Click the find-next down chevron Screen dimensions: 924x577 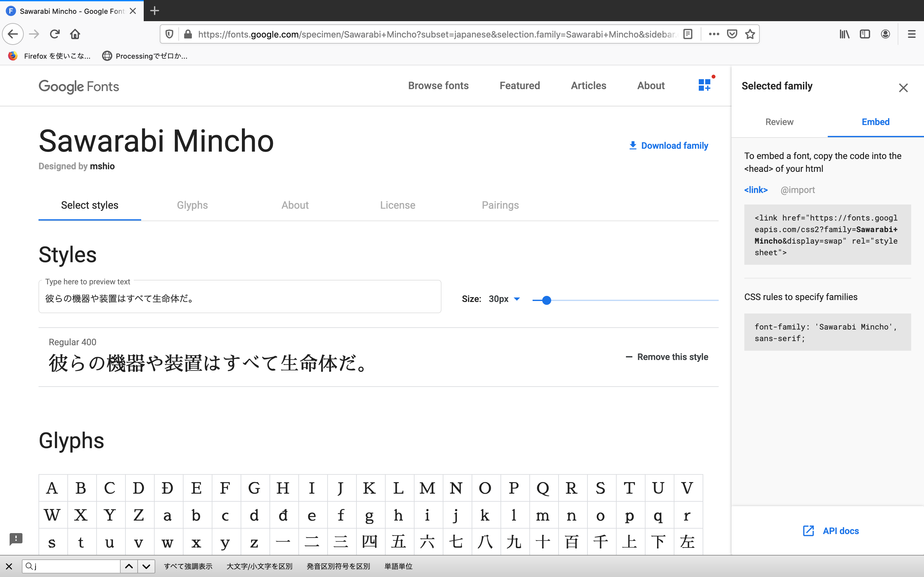pos(146,566)
